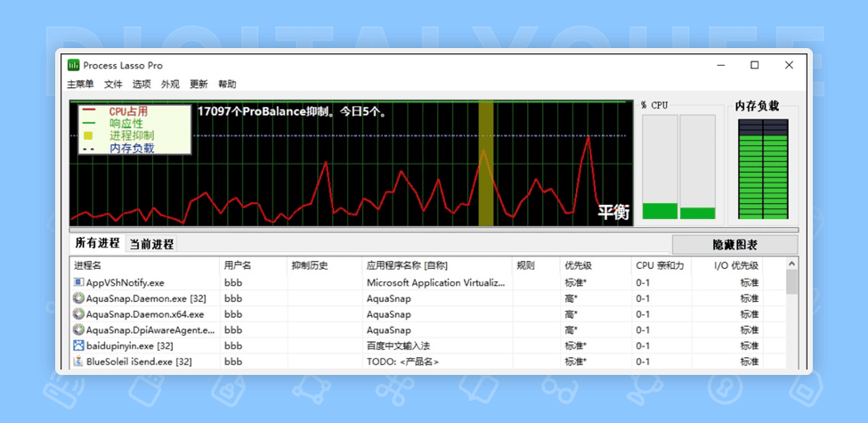Click the ProBalance抑制 count text on graph
This screenshot has height=423, width=868.
point(292,111)
